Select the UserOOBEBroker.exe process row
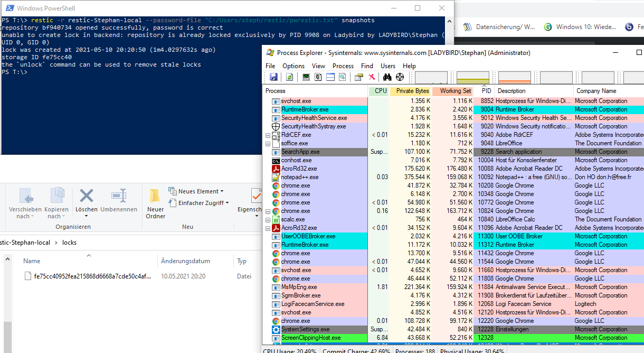This screenshot has width=644, height=353. pos(454,236)
